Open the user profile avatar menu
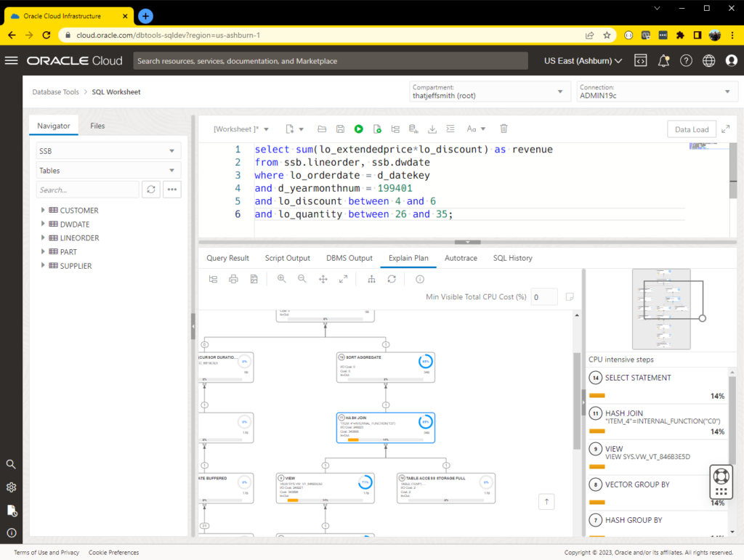 click(732, 61)
